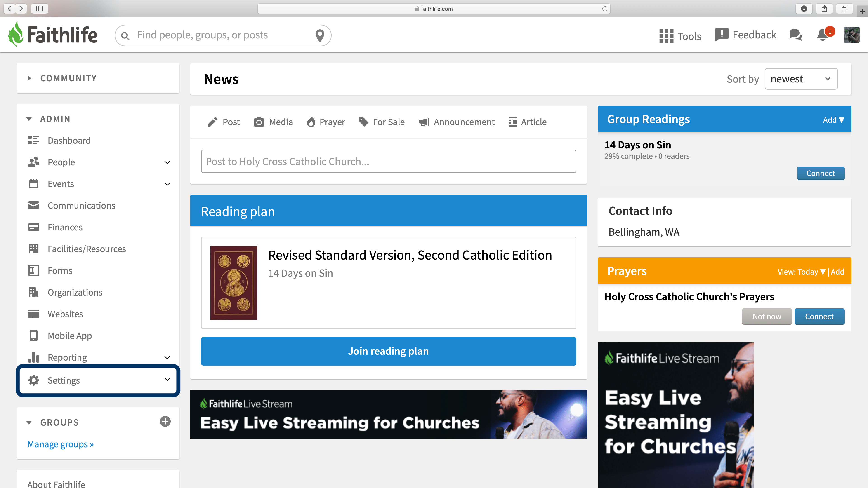Connect to Holy Cross Church's Prayers
Image resolution: width=868 pixels, height=488 pixels.
pos(819,316)
